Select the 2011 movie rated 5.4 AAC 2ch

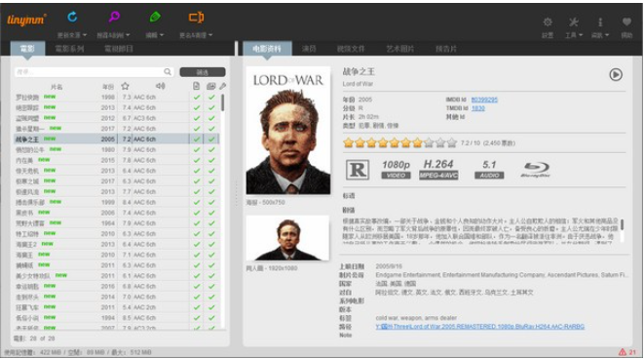117,307
